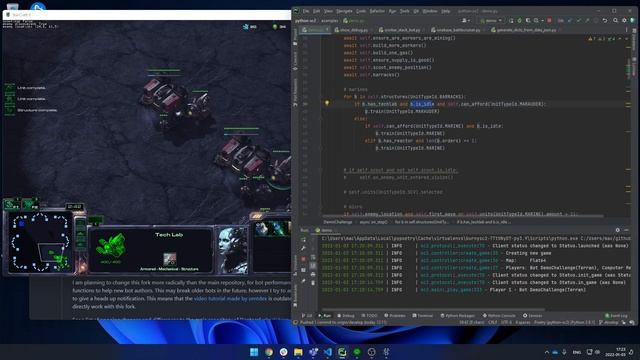Click the python-sc2 project breadcrumb

point(306,20)
